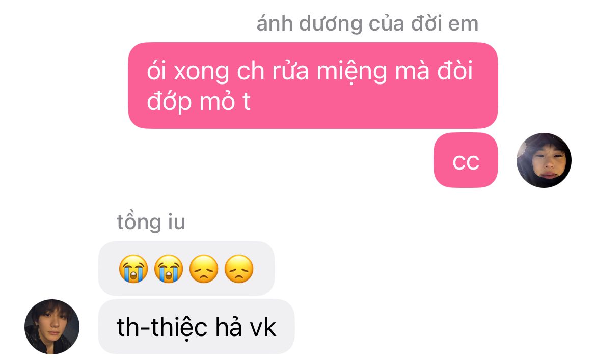Click the words đớp mỏ t
This screenshot has width=596, height=364.
click(199, 101)
